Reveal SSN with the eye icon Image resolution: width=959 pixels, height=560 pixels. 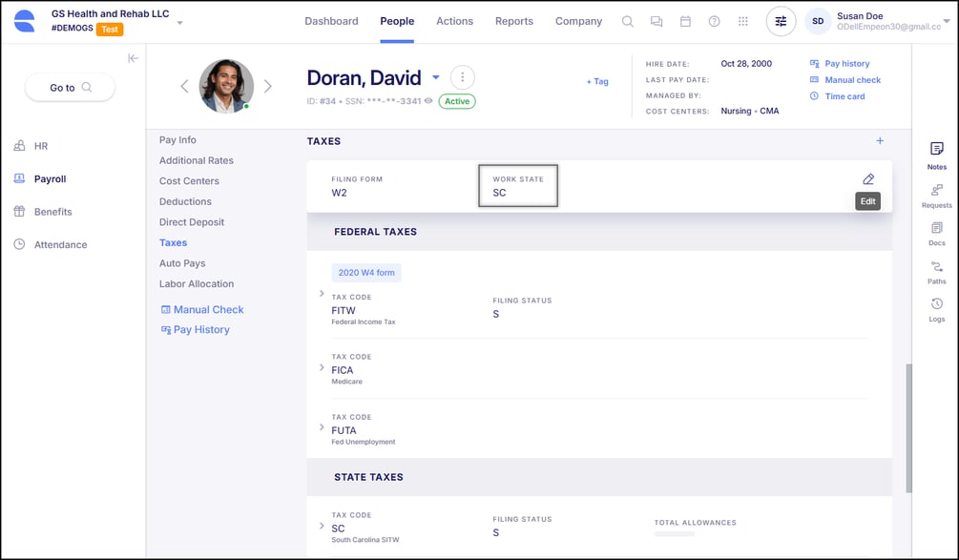428,101
